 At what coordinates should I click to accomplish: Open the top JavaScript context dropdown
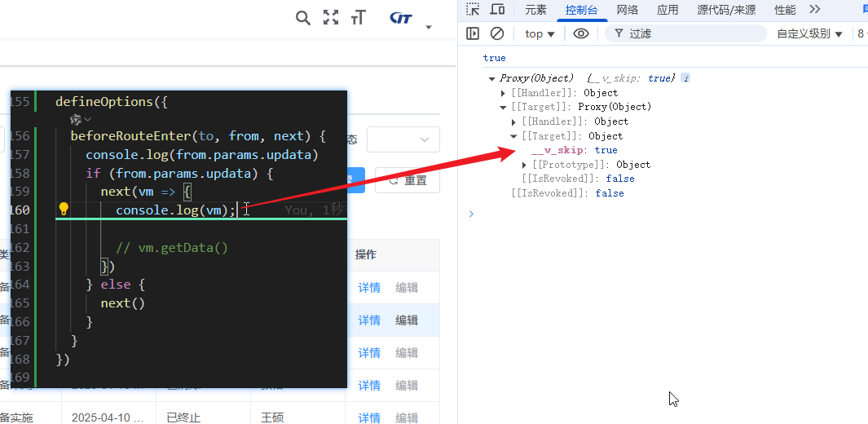tap(540, 33)
